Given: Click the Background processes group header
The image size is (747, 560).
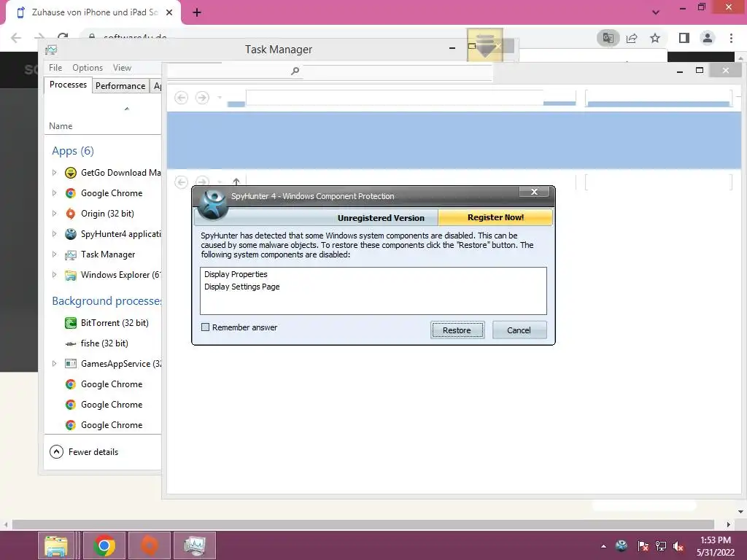Looking at the screenshot, I should tap(107, 301).
